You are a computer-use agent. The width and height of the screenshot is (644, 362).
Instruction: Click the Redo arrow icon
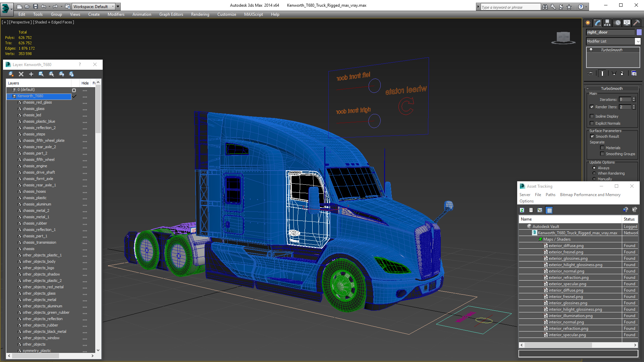click(55, 6)
